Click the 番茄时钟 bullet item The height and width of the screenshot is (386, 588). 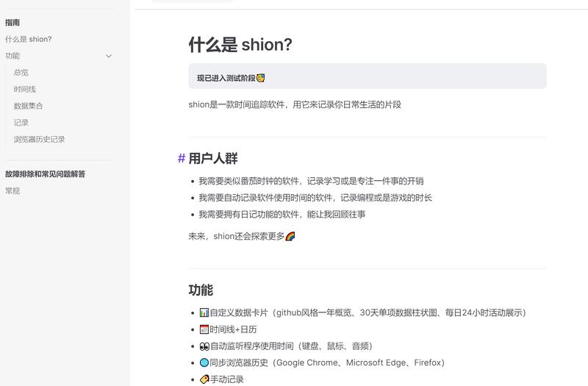(311, 181)
